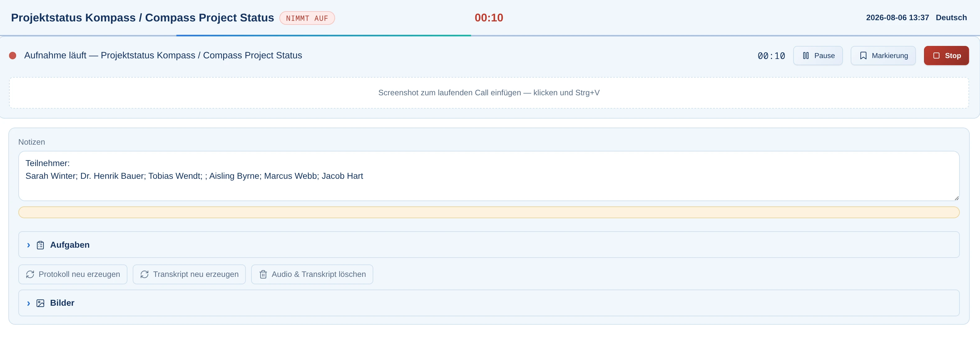The image size is (980, 347).
Task: Click the Notizen label
Action: point(32,142)
